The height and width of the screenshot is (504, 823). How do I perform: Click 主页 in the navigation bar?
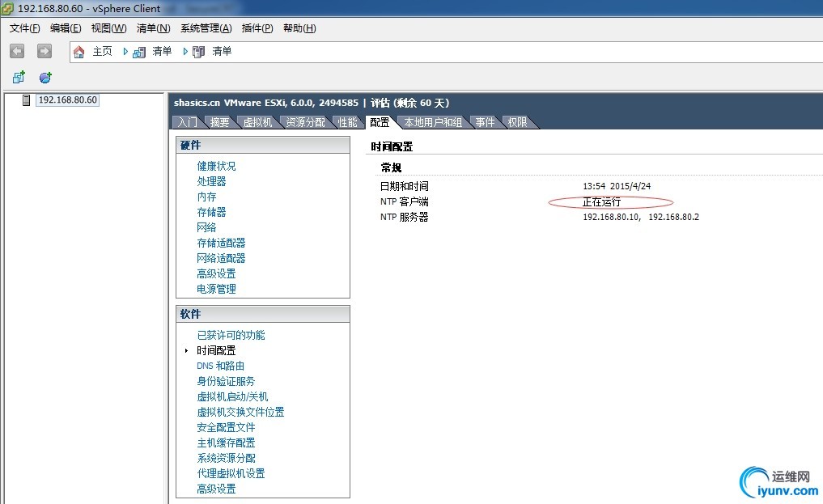[102, 51]
